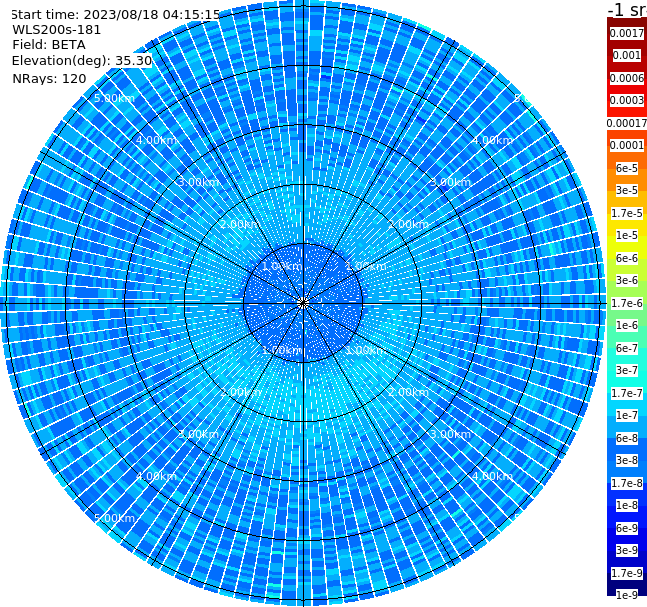This screenshot has height=607, width=647.
Task: Click the Field: BETA label
Action: point(49,45)
